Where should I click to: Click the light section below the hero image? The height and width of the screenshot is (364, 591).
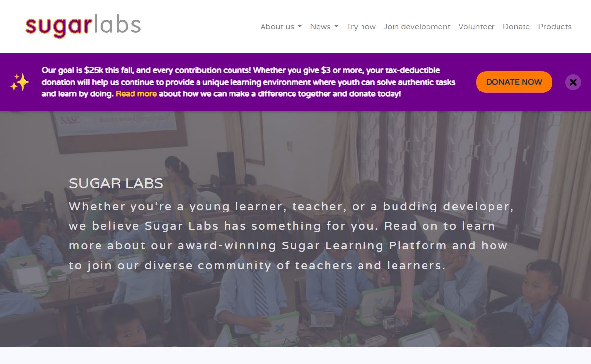[295, 356]
